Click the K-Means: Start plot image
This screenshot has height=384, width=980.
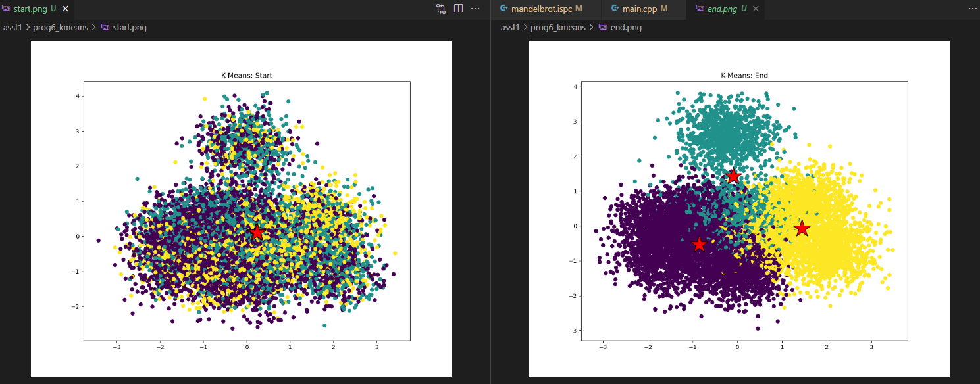242,209
